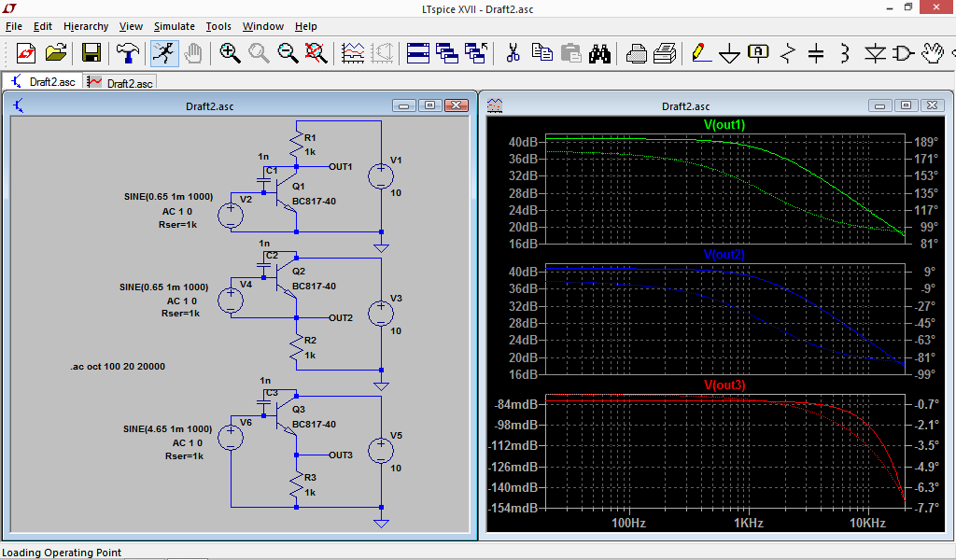
Task: Halt simulation with the hand icon
Action: pyautogui.click(x=193, y=53)
